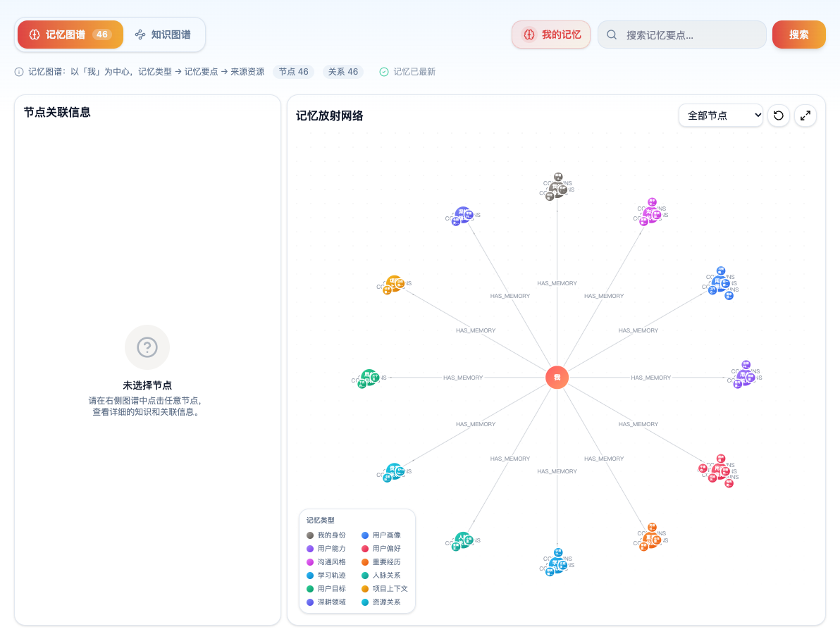The image size is (840, 634).
Task: Click the 沟通风格 legend entry
Action: (326, 561)
